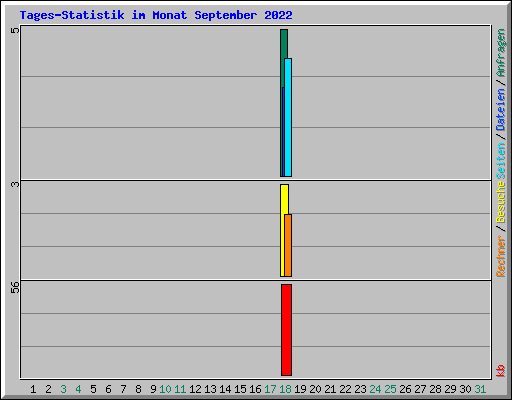Click day label '20' on the x-axis
The width and height of the screenshot is (512, 400).
coord(315,389)
